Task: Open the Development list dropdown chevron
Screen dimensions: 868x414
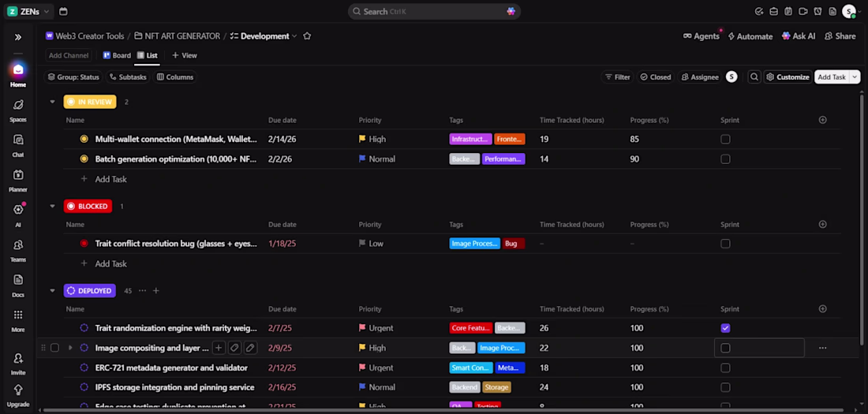Action: 294,36
